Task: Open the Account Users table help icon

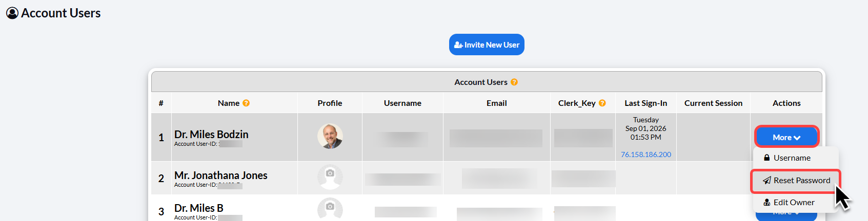Action: (x=514, y=82)
